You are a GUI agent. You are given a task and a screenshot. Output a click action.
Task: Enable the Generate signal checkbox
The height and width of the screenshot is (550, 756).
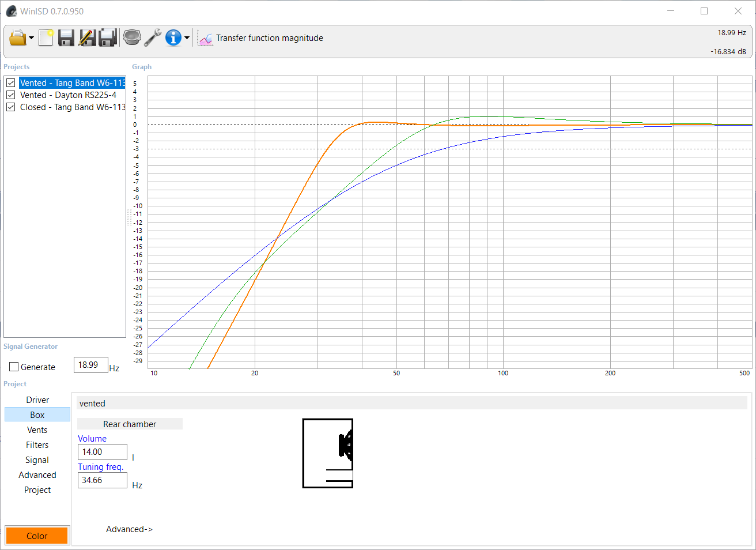tap(14, 367)
